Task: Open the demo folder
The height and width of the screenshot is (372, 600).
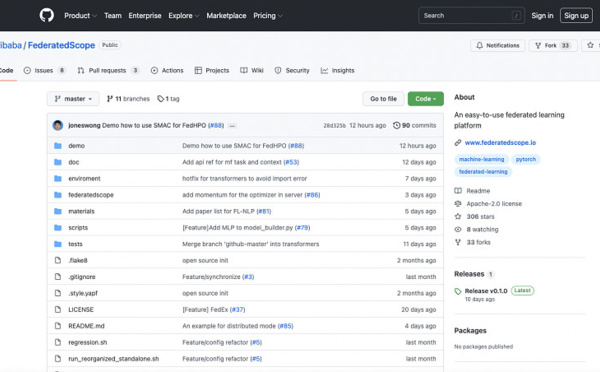Action: point(77,146)
